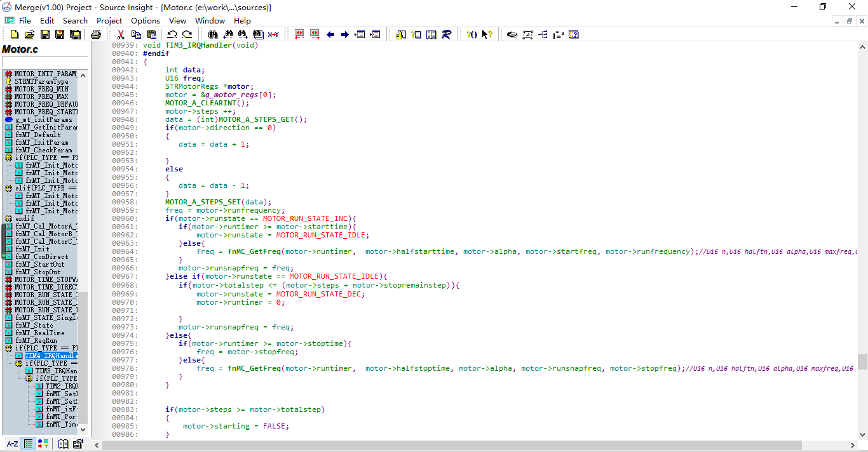868x452 pixels.
Task: Click the Go Back blue arrow
Action: pos(330,34)
